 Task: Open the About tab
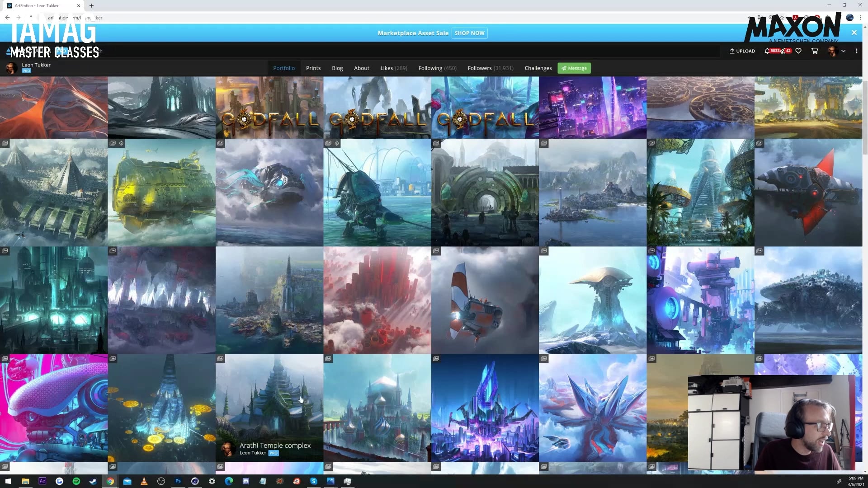click(362, 68)
